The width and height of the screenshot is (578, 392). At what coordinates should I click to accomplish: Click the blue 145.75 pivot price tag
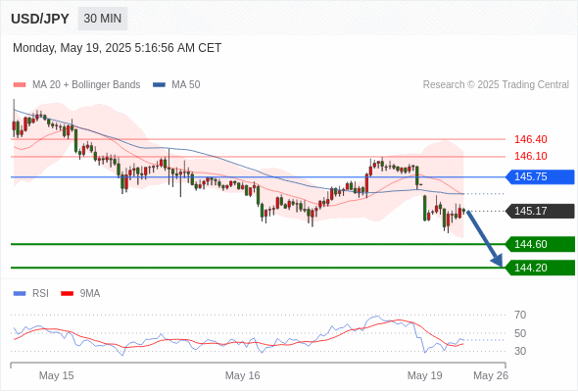tap(540, 177)
